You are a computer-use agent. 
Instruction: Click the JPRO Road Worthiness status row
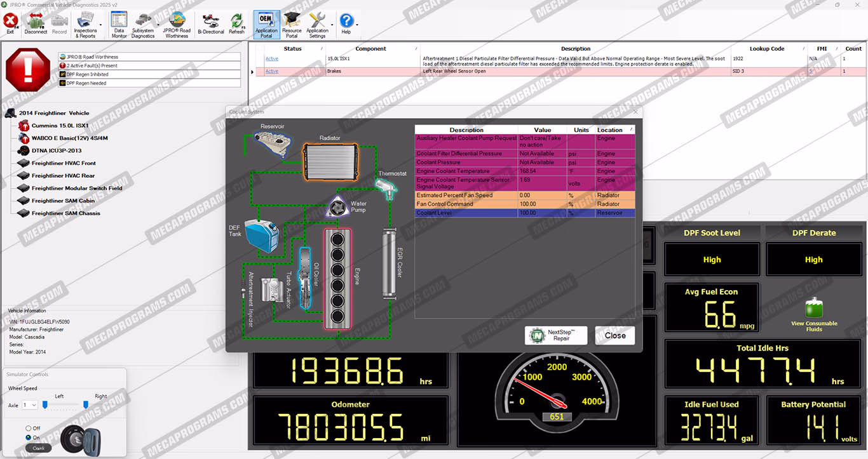(x=149, y=57)
